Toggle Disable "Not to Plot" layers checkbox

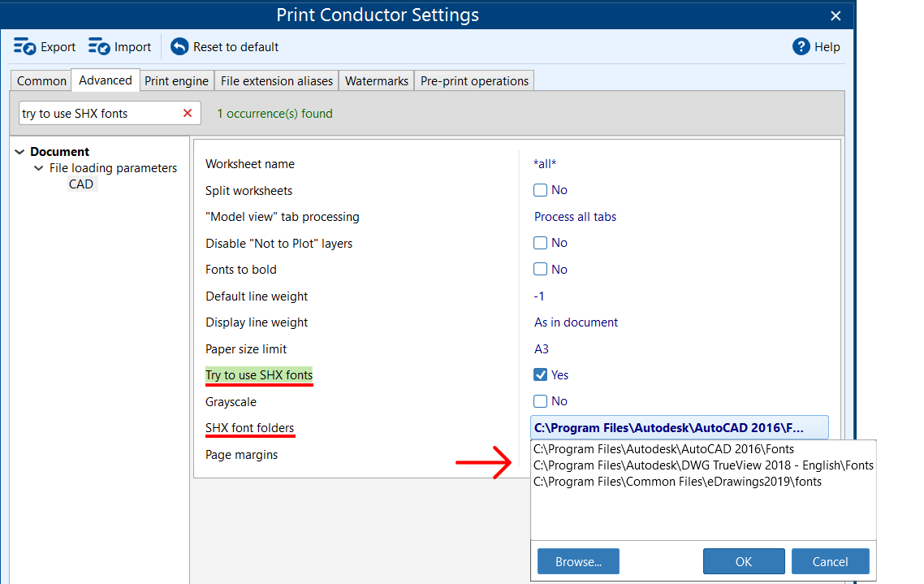[541, 243]
